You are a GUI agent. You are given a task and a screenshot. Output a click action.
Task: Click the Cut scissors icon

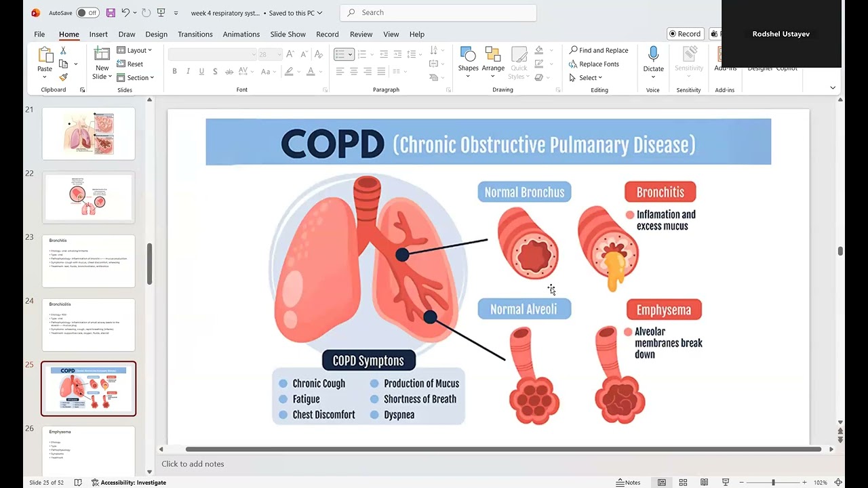pos(63,51)
